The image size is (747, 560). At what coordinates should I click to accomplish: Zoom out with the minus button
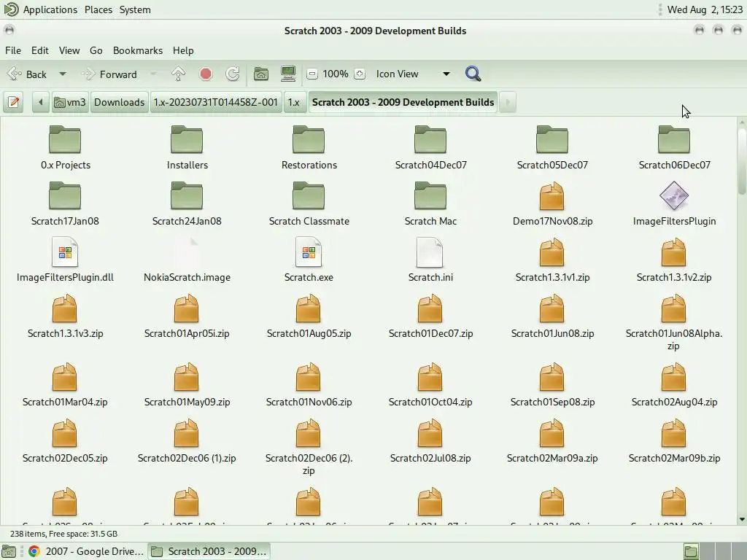pos(312,74)
